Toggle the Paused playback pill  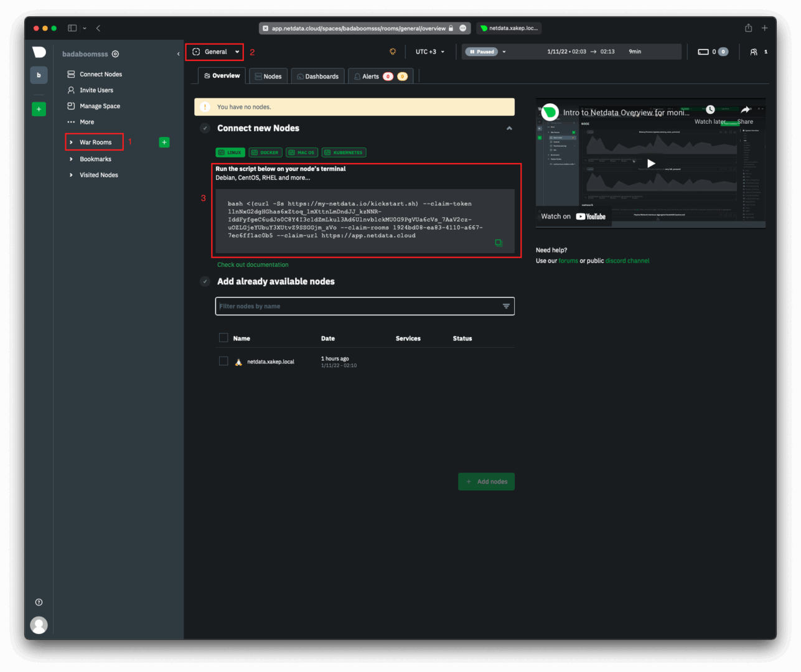pos(481,52)
